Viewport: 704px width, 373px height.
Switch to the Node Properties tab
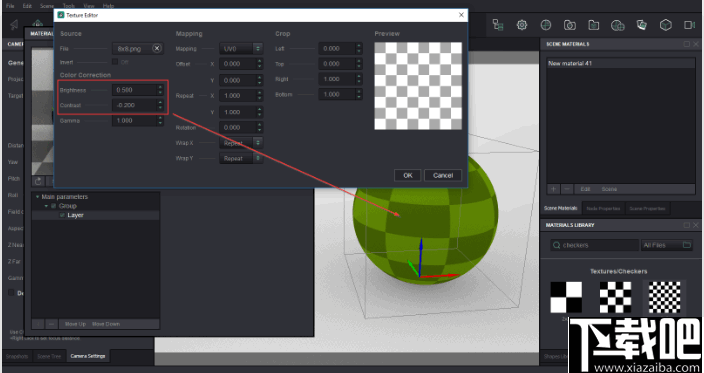pos(603,209)
